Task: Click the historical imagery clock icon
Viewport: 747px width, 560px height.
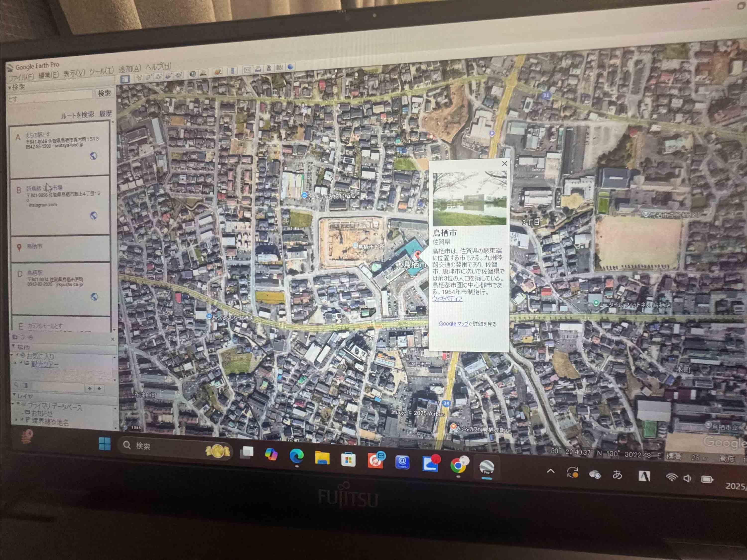Action: click(193, 74)
